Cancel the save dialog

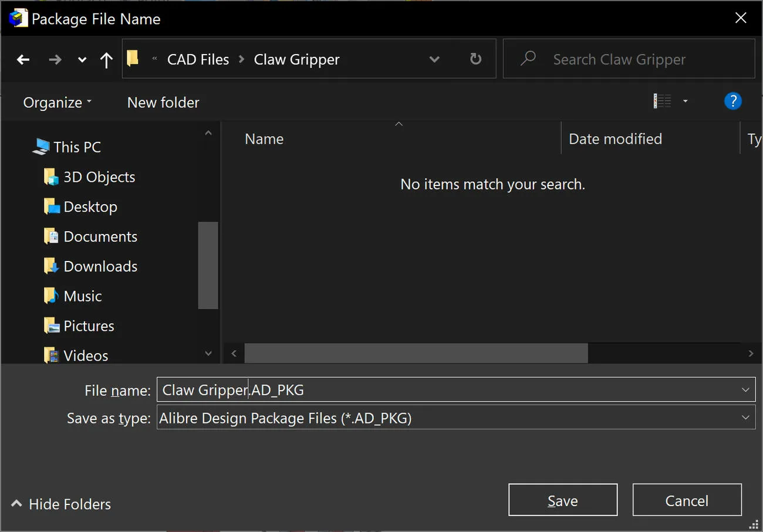687,500
